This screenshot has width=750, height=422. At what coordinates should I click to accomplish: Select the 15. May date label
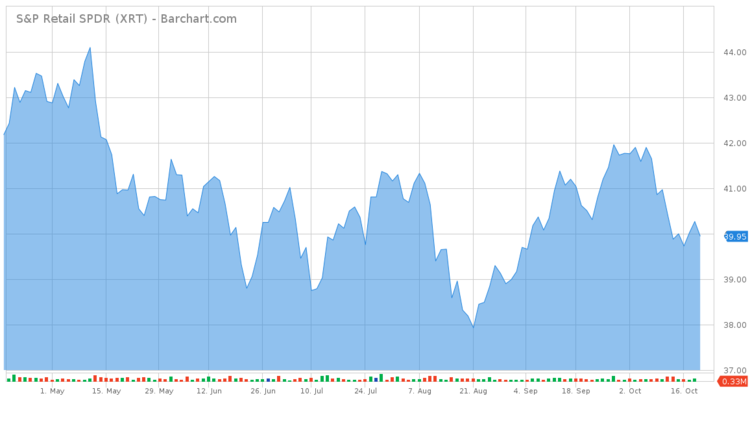106,391
